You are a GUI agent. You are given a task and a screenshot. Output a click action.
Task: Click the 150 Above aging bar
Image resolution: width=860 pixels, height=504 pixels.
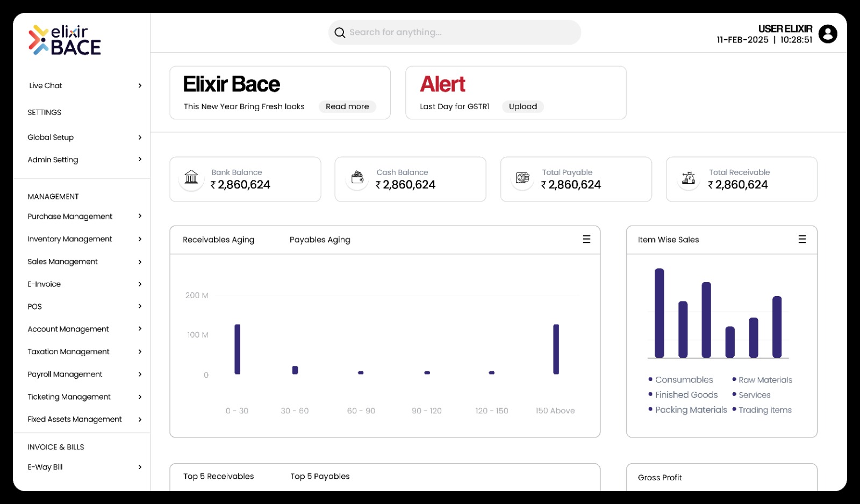(556, 349)
